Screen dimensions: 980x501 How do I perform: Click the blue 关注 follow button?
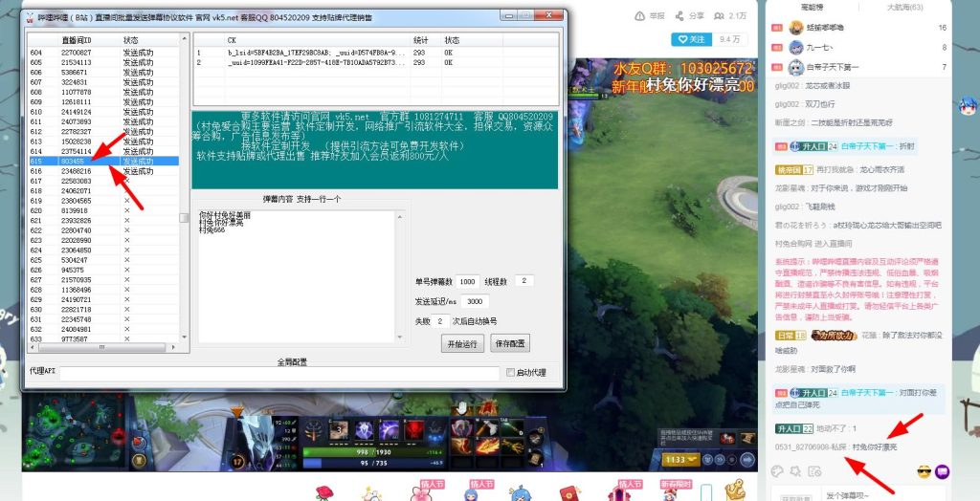691,39
